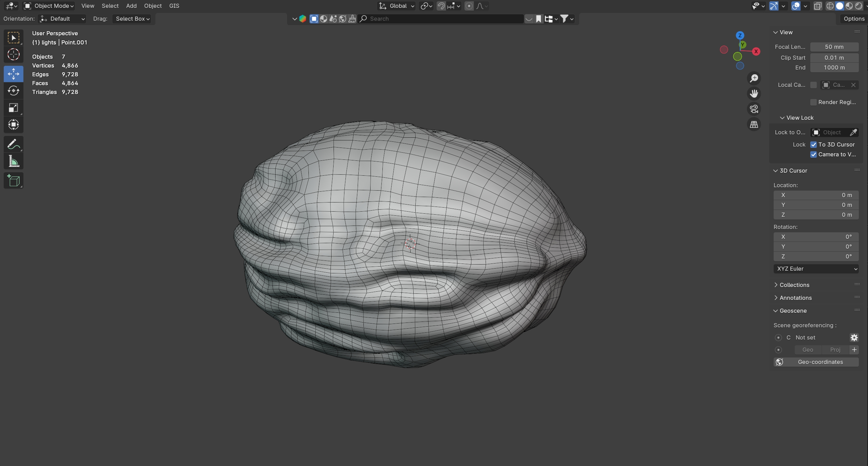Toggle camera view with camera icon

click(754, 109)
